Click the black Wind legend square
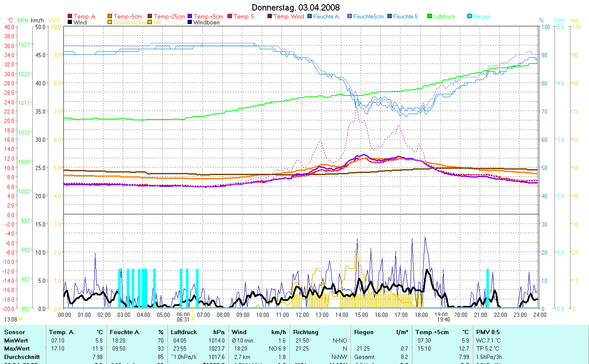 tap(70, 22)
